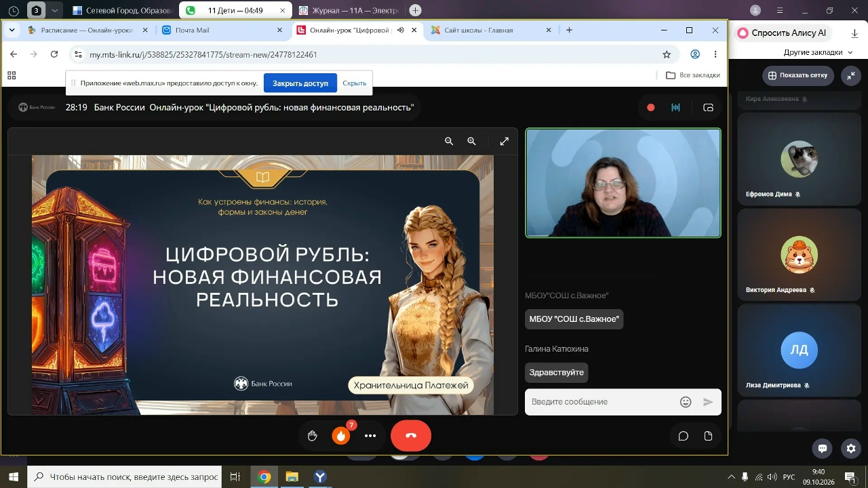Expand 'Другие закладки' in the rear browser
Viewport: 868px width, 488px height.
818,52
